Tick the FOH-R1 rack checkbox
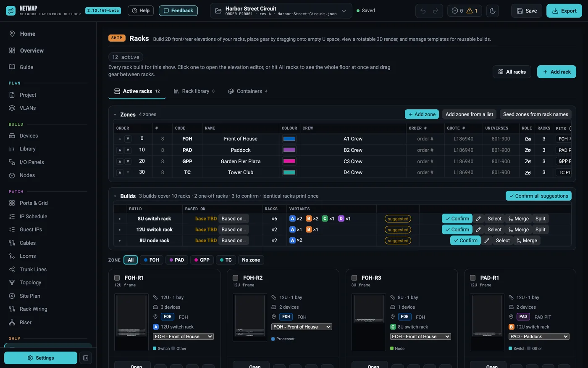Viewport: 588px width, 368px height. point(117,278)
